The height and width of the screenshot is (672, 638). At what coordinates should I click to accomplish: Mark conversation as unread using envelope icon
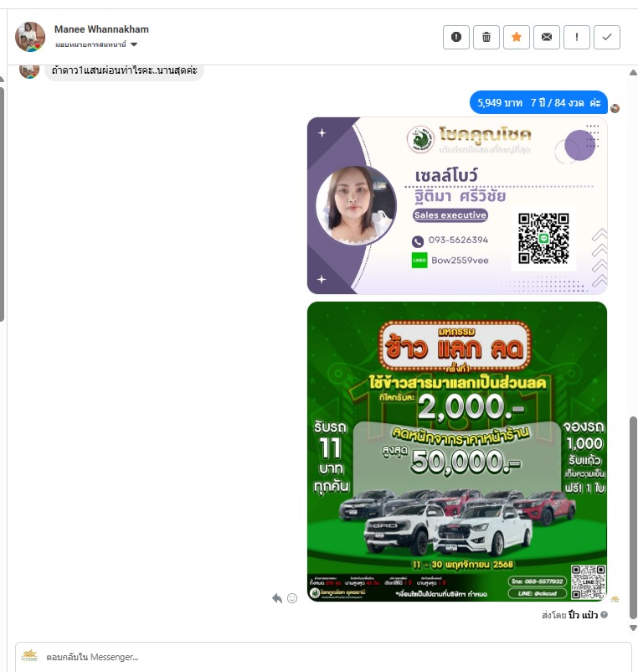547,37
